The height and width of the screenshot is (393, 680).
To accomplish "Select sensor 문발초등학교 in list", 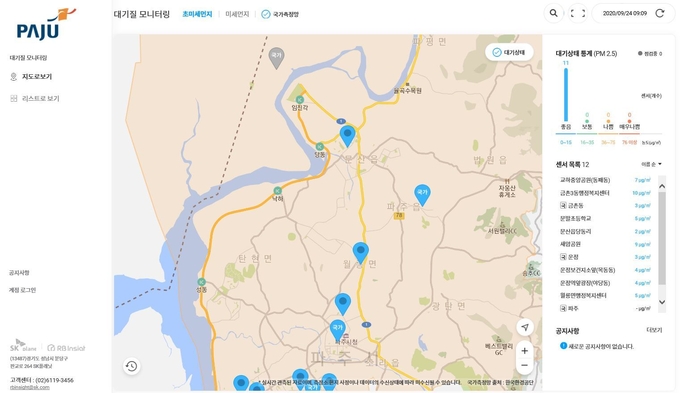I will coord(605,219).
